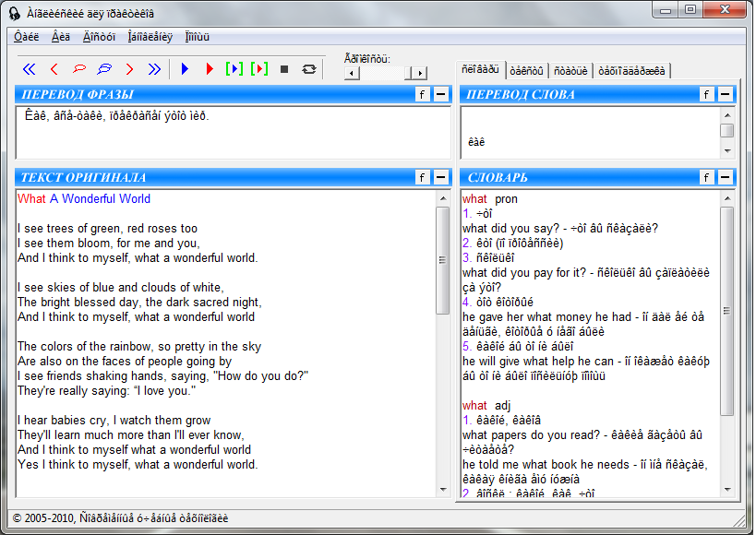Click the blue double-left rewind arrow icon
Screen dimensions: 756x535
coord(30,69)
